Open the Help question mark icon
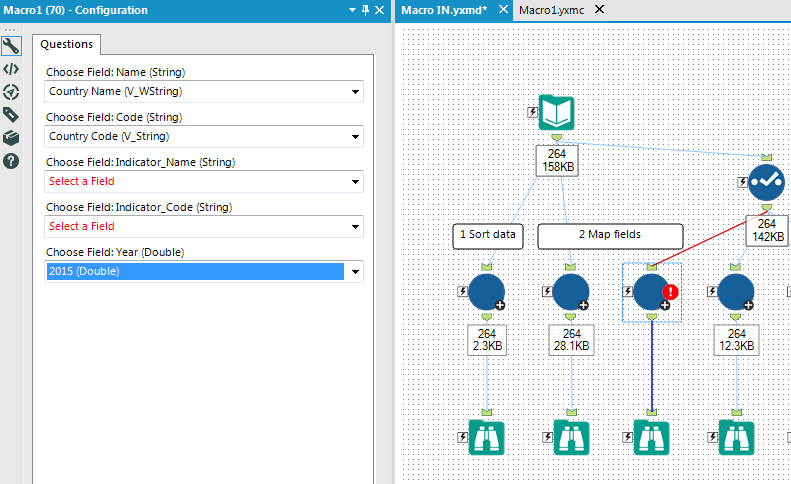791x484 pixels. point(11,161)
